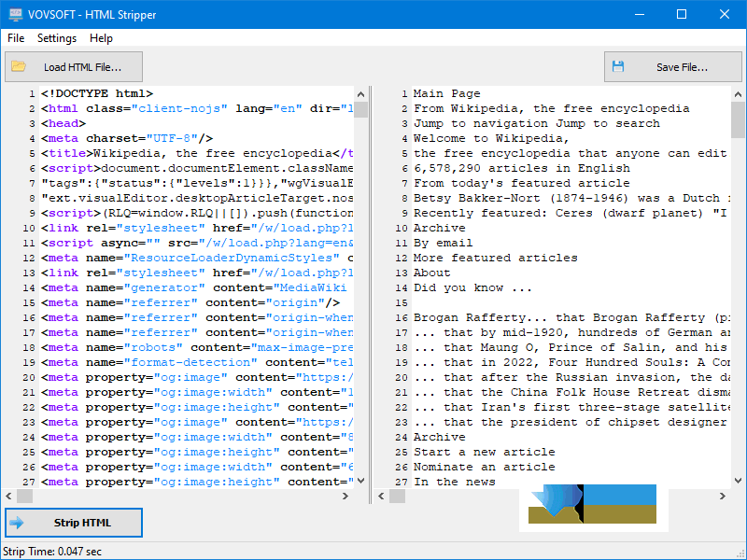The height and width of the screenshot is (560, 747).
Task: Click the 'By email' output line
Action: point(443,244)
